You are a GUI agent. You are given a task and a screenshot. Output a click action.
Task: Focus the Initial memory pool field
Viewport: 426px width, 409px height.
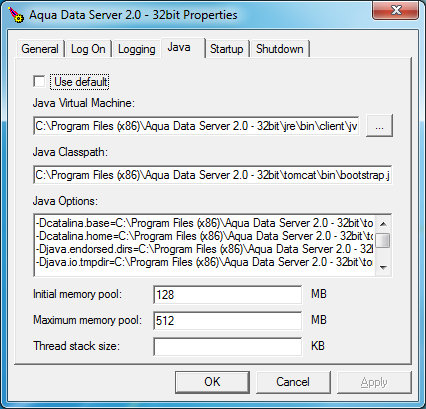tap(228, 295)
